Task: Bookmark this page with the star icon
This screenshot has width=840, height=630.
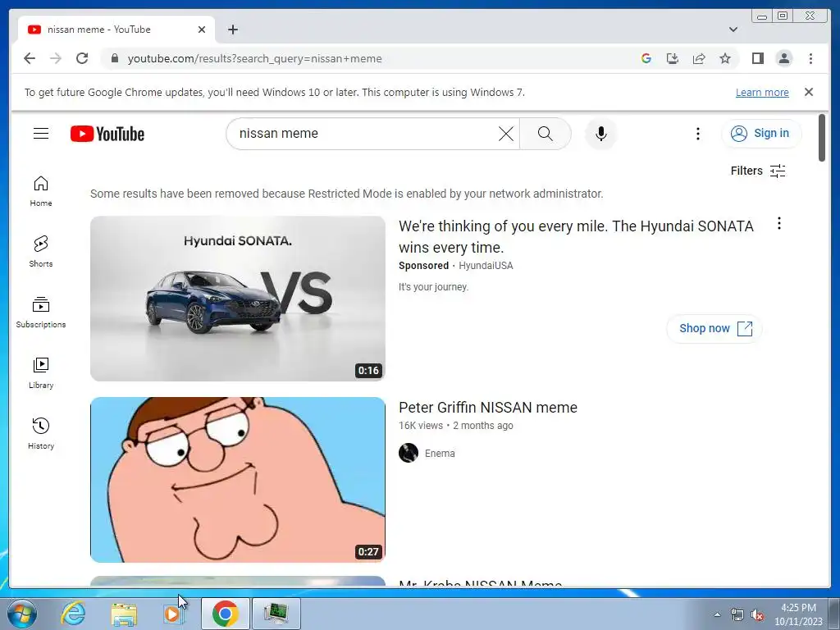Action: (725, 58)
